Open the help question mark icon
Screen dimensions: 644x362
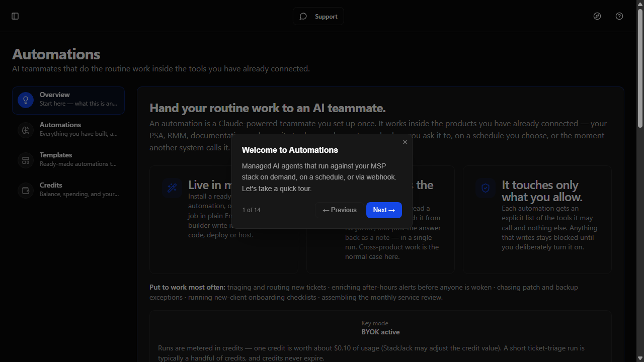[619, 16]
